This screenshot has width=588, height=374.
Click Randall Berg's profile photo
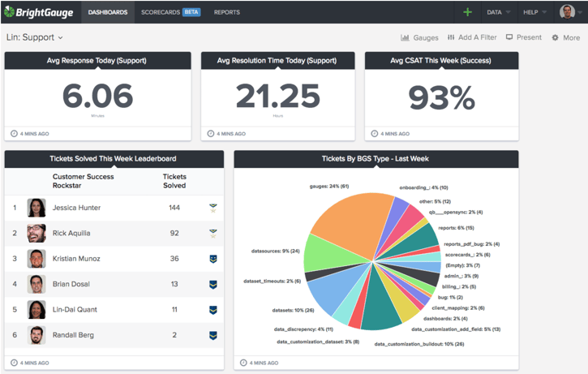click(x=36, y=335)
